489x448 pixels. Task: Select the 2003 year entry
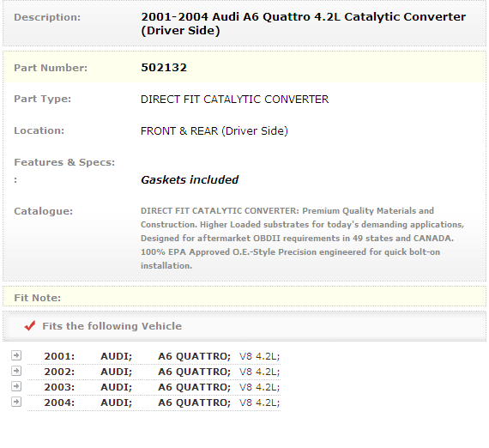59,387
